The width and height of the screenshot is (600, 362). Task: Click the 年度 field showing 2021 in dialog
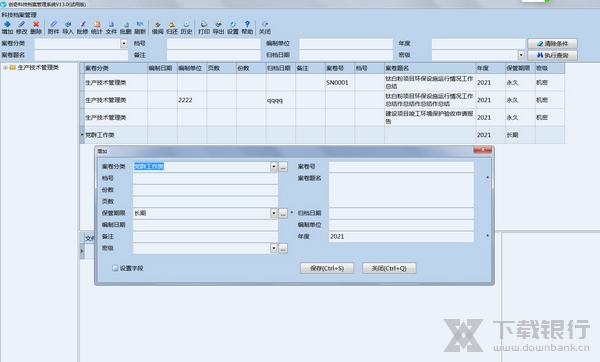[x=401, y=236]
